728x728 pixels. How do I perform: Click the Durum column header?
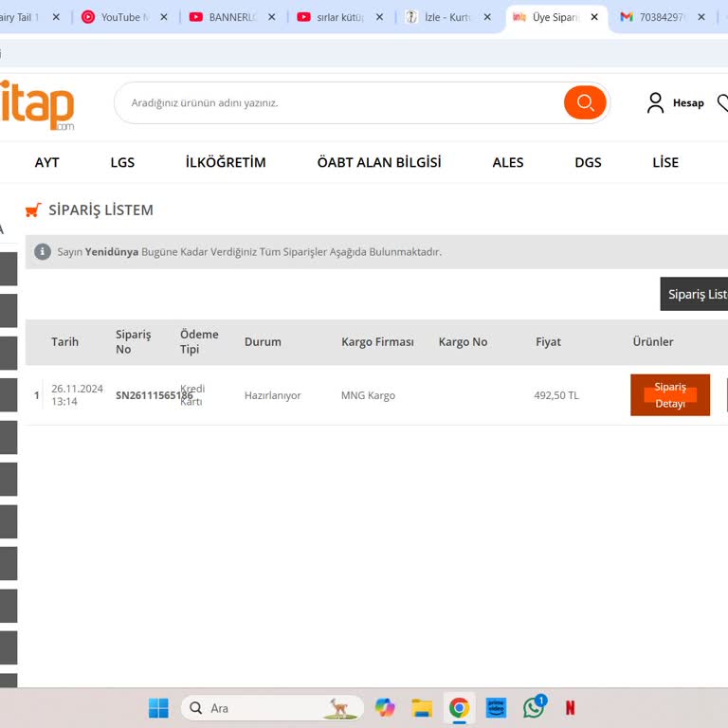click(263, 341)
